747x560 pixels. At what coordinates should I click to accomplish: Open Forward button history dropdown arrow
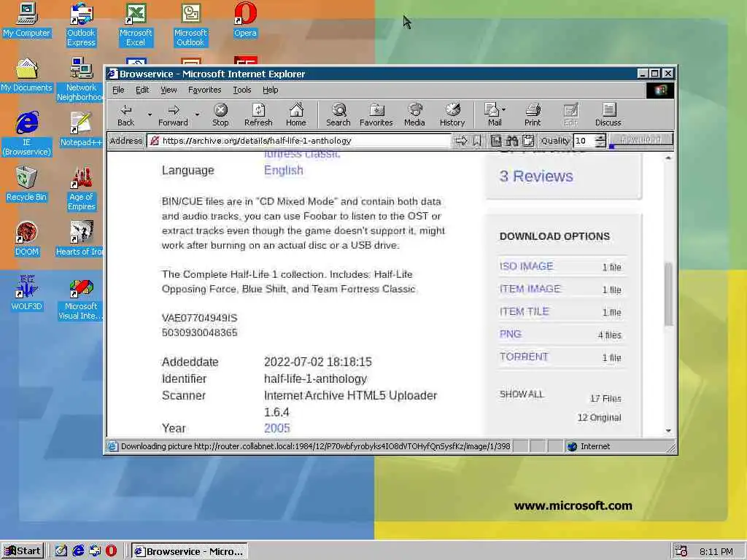click(x=197, y=114)
